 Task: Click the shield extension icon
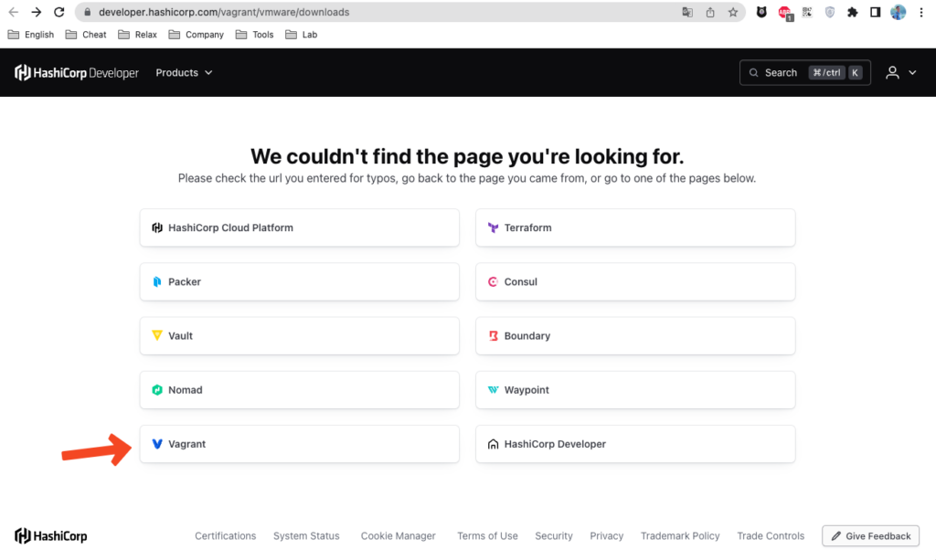tap(830, 12)
